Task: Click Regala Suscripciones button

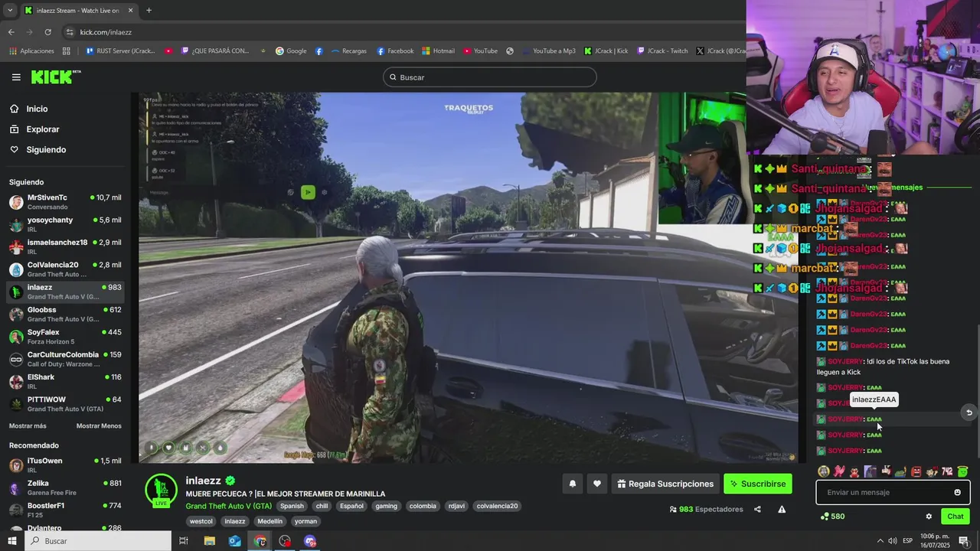Action: point(665,484)
